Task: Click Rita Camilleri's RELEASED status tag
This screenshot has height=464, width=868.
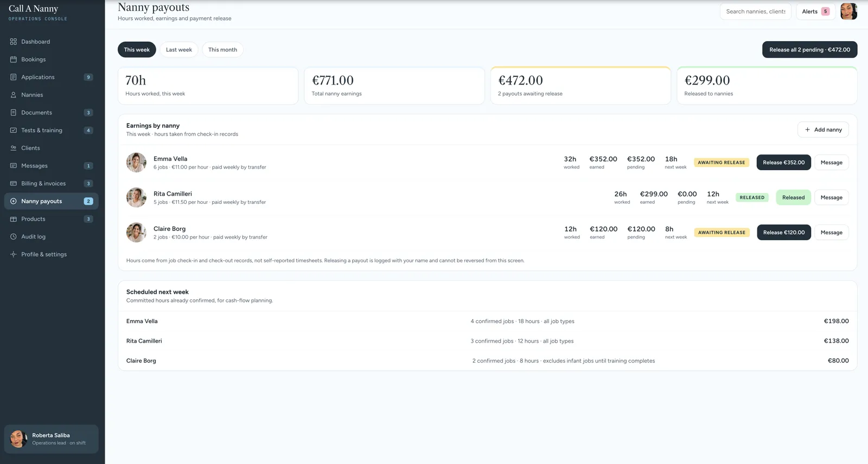Action: tap(752, 197)
